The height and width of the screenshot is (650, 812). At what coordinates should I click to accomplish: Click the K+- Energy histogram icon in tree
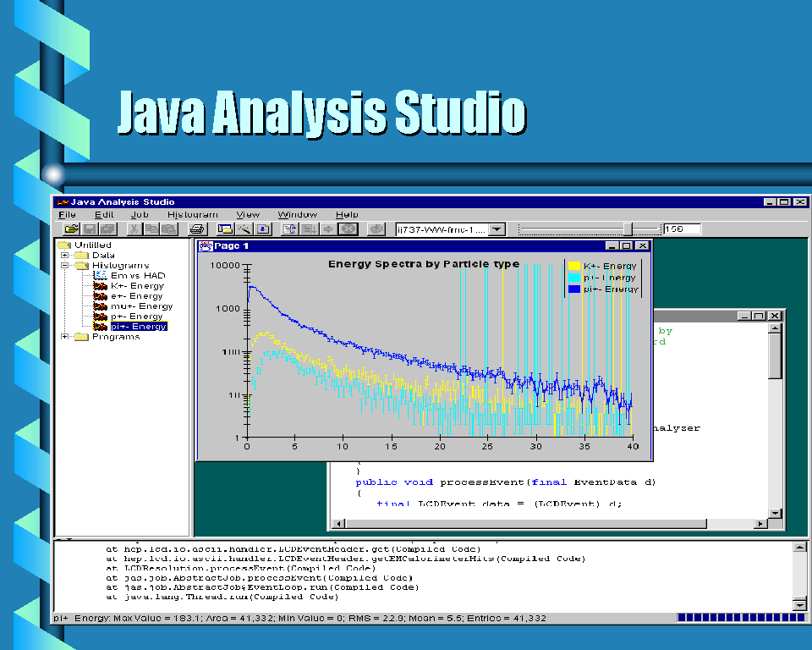[99, 286]
